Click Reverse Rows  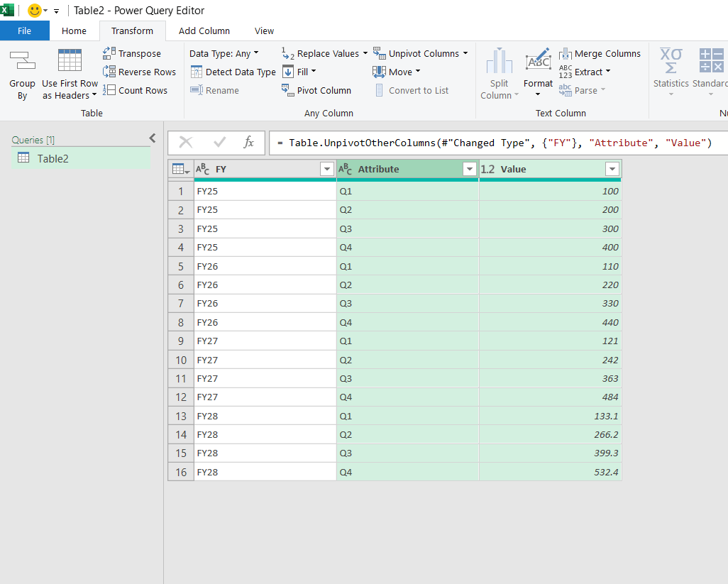coord(139,72)
